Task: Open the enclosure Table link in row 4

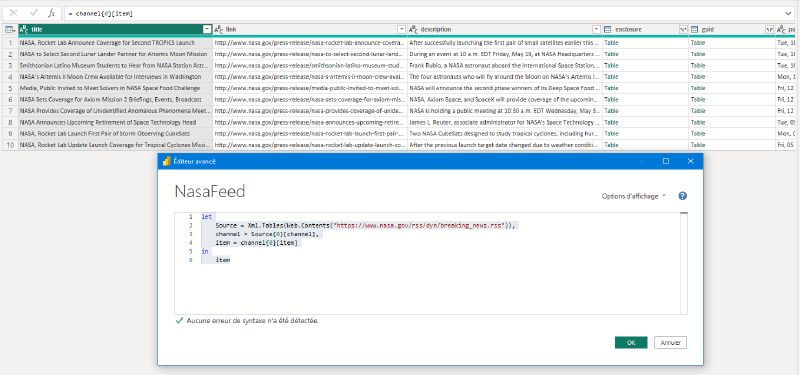Action: point(611,77)
